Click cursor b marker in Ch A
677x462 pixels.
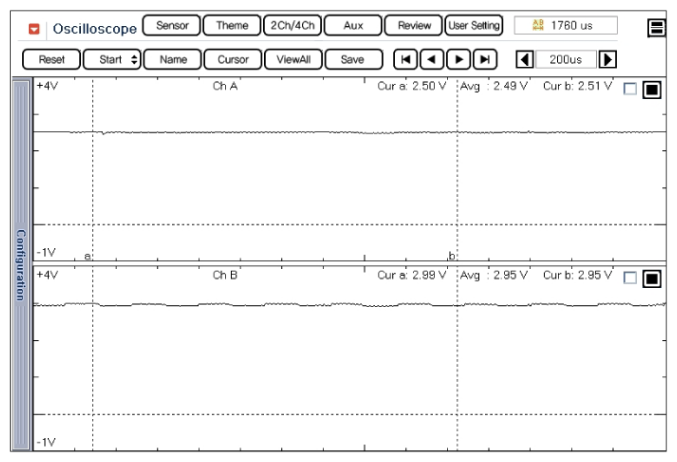pos(453,256)
